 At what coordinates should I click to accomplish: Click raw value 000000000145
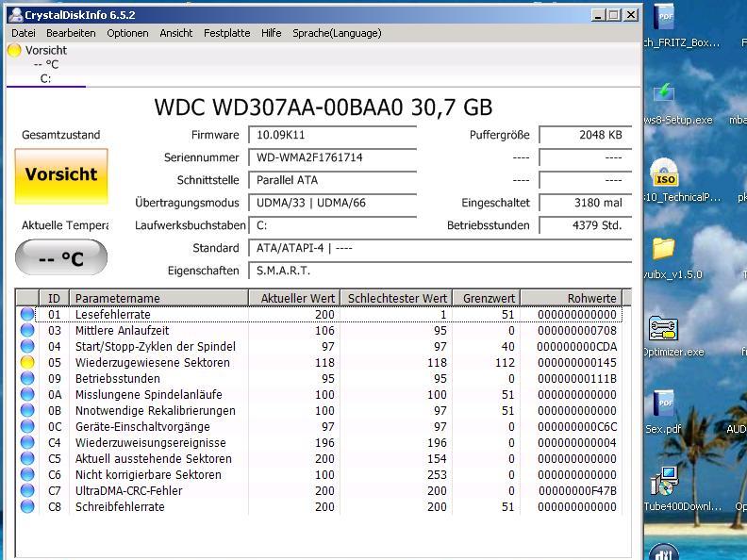[577, 362]
